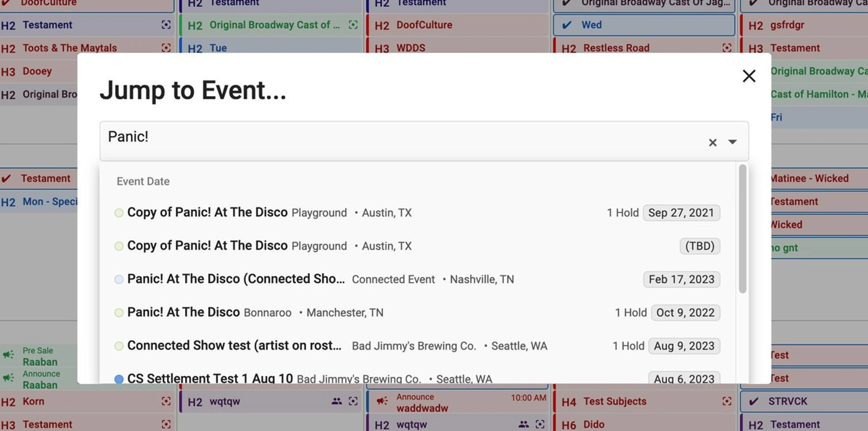
Task: Open the Matinee - Wicked entry
Action: coord(819,178)
